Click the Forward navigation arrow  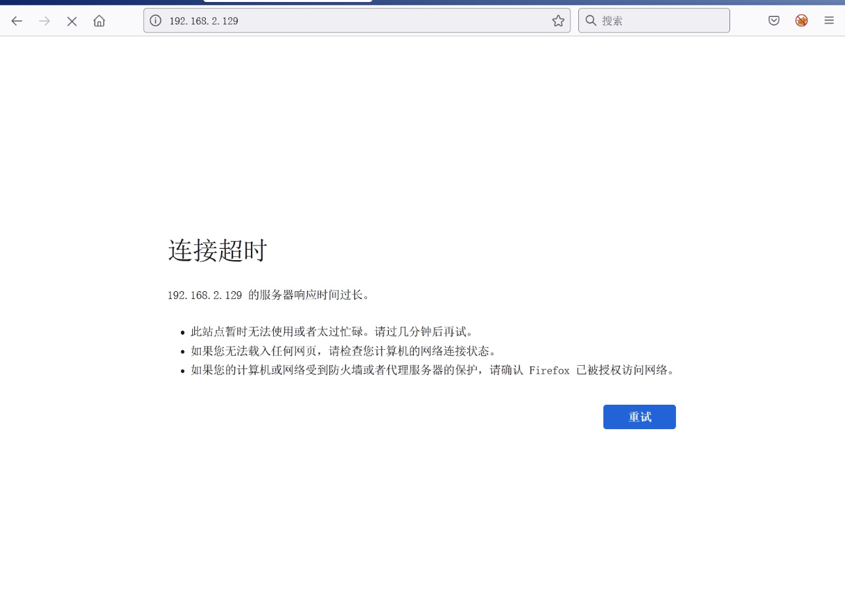pyautogui.click(x=45, y=21)
